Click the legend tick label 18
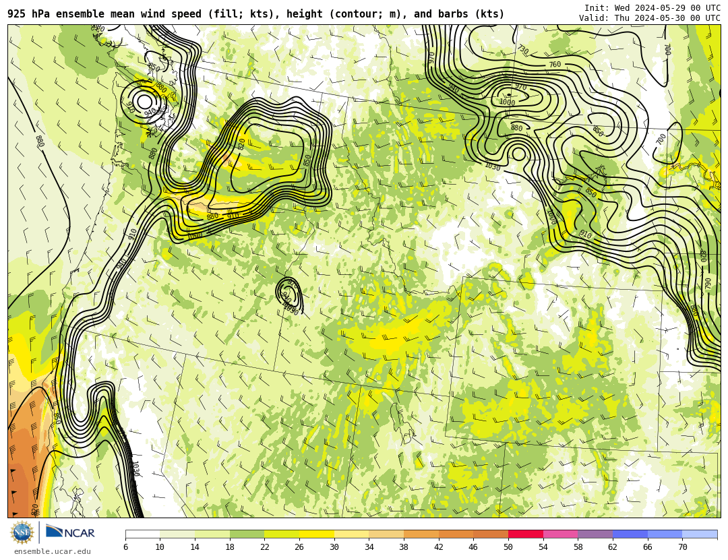 pyautogui.click(x=229, y=547)
